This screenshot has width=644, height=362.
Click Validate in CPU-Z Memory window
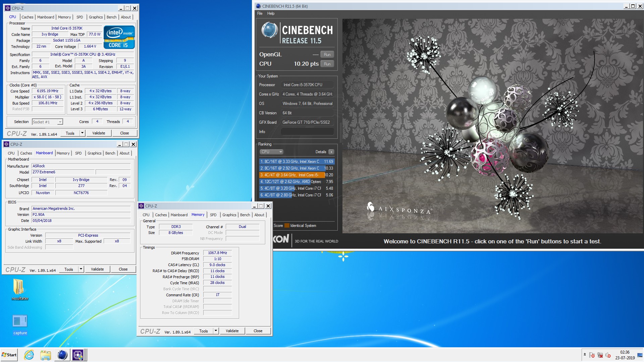(x=232, y=331)
